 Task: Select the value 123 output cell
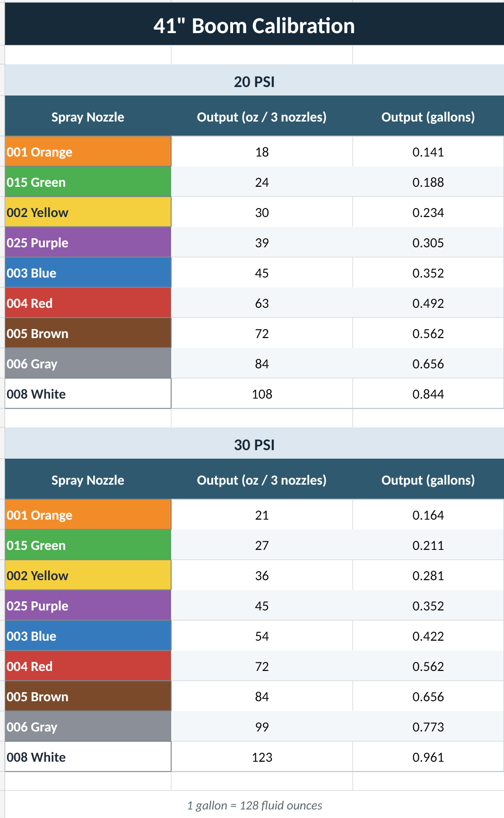tap(262, 757)
